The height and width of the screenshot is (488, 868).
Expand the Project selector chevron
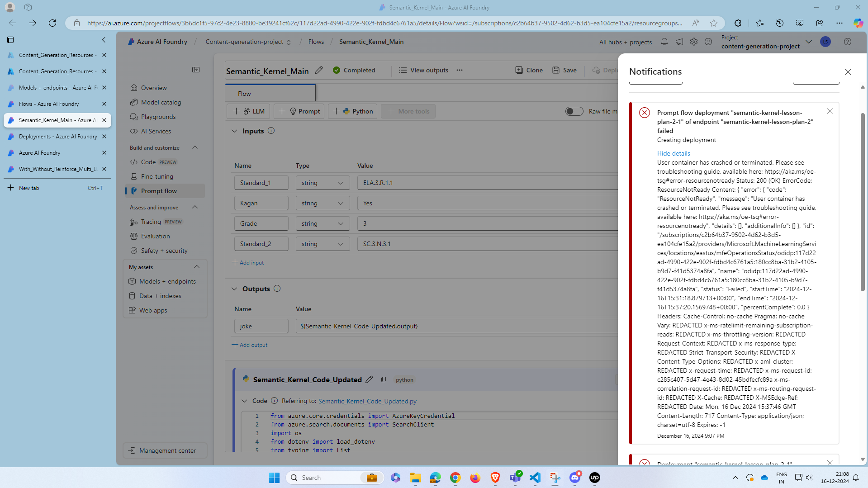(809, 42)
